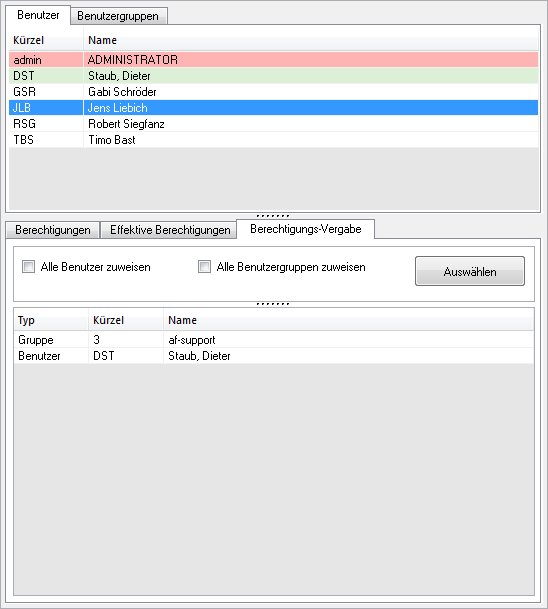
Task: Open the Effektive Berechtigungen tab
Action: tap(170, 230)
